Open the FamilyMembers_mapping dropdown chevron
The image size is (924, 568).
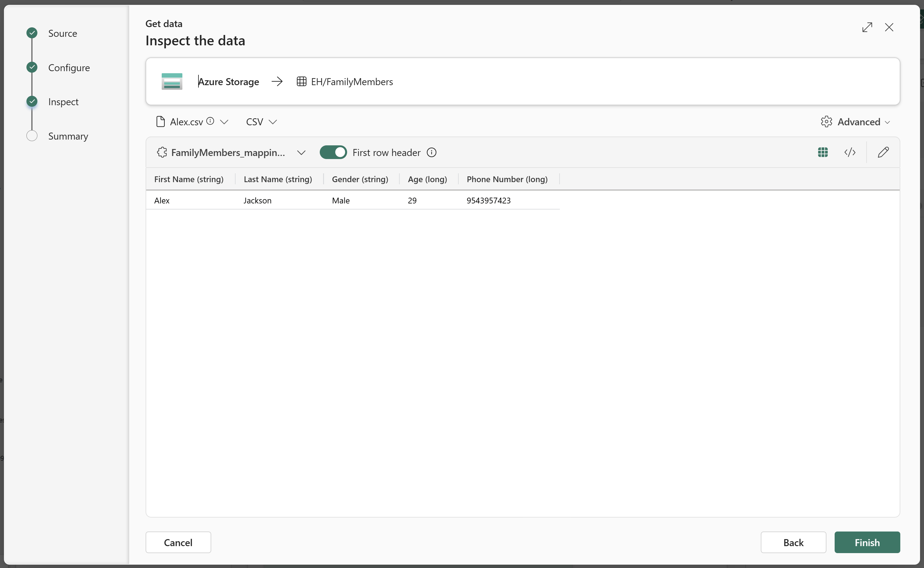pyautogui.click(x=301, y=152)
